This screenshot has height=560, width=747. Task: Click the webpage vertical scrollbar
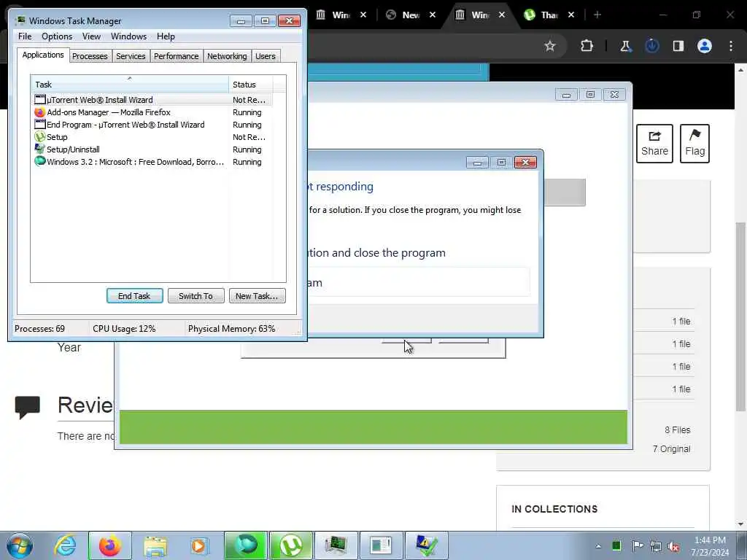tap(741, 316)
